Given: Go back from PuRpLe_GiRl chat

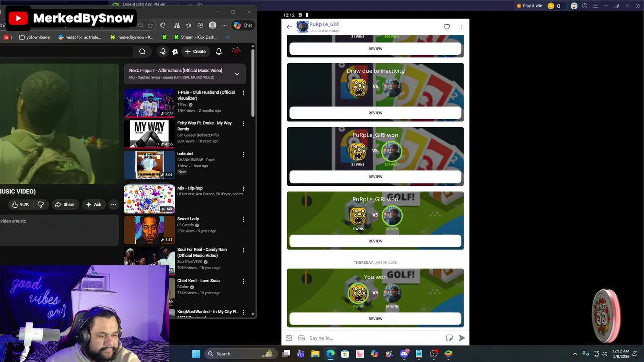Looking at the screenshot, I should pos(289,27).
